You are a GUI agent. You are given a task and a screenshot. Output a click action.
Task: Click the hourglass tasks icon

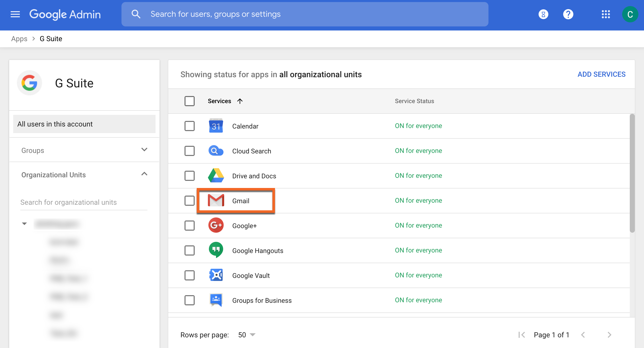(543, 14)
